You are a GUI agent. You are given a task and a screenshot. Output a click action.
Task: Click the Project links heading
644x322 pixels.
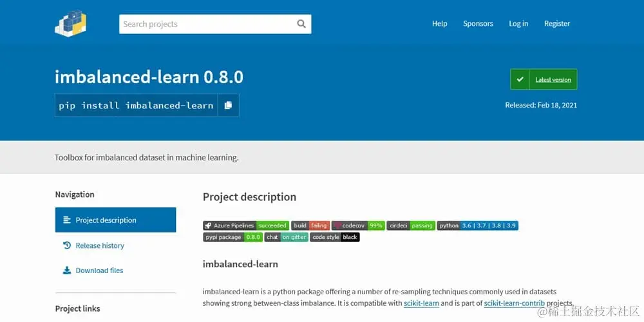coord(78,308)
